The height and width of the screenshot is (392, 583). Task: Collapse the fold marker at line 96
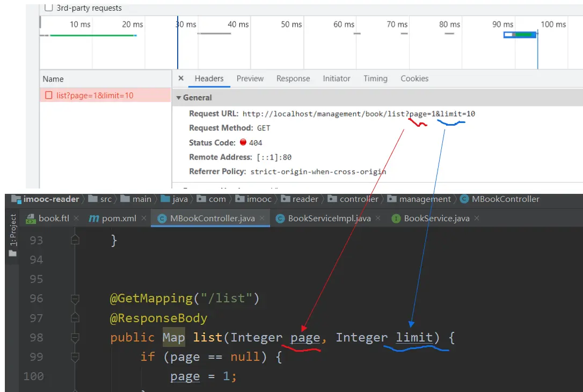pos(75,299)
